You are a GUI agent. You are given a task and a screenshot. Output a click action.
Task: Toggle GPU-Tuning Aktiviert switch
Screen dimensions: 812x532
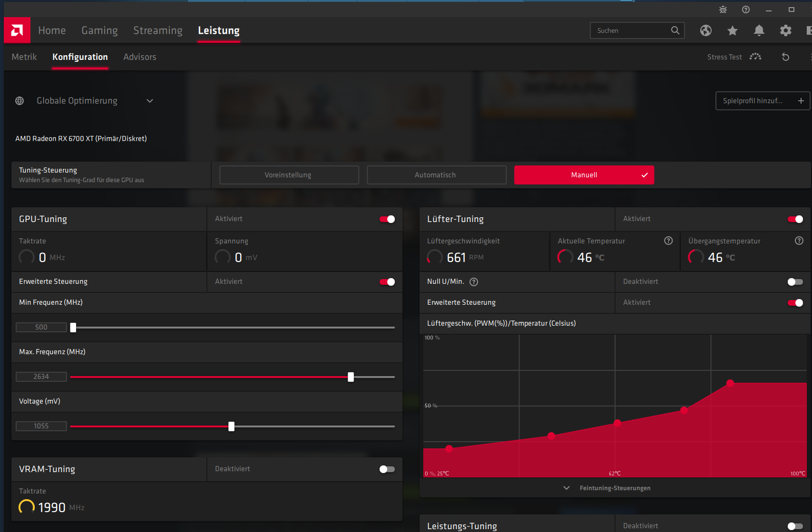click(x=387, y=219)
